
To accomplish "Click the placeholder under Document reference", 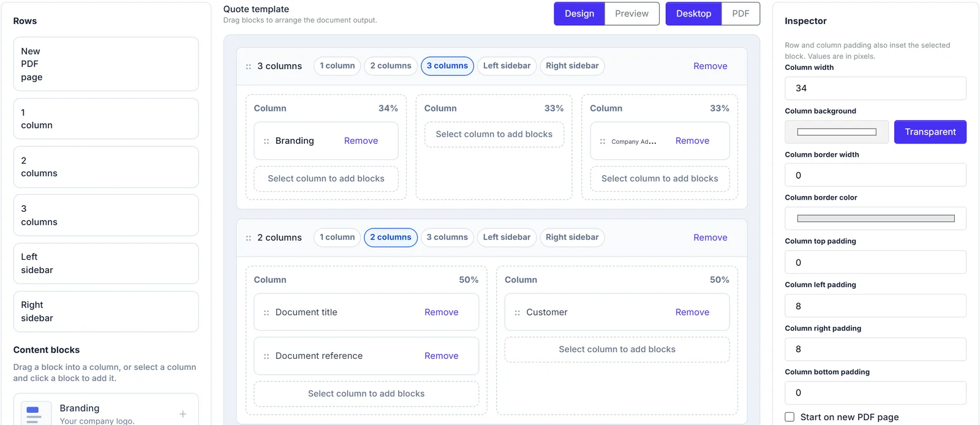I will tap(366, 394).
